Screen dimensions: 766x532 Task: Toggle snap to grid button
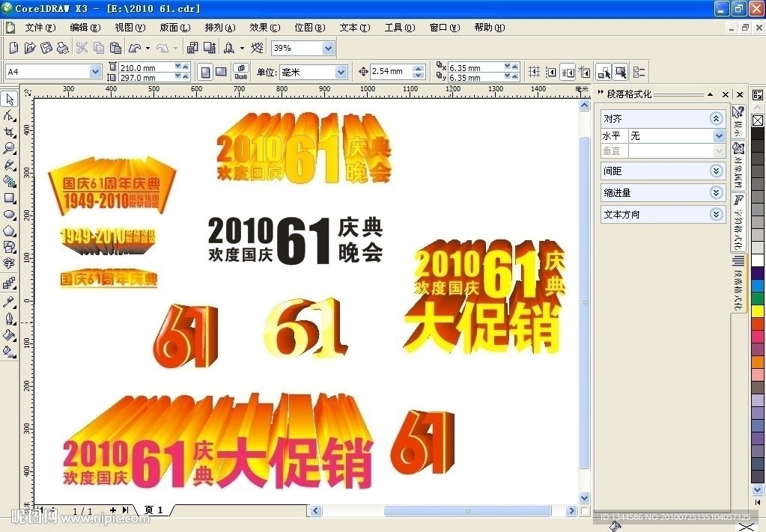(x=534, y=72)
